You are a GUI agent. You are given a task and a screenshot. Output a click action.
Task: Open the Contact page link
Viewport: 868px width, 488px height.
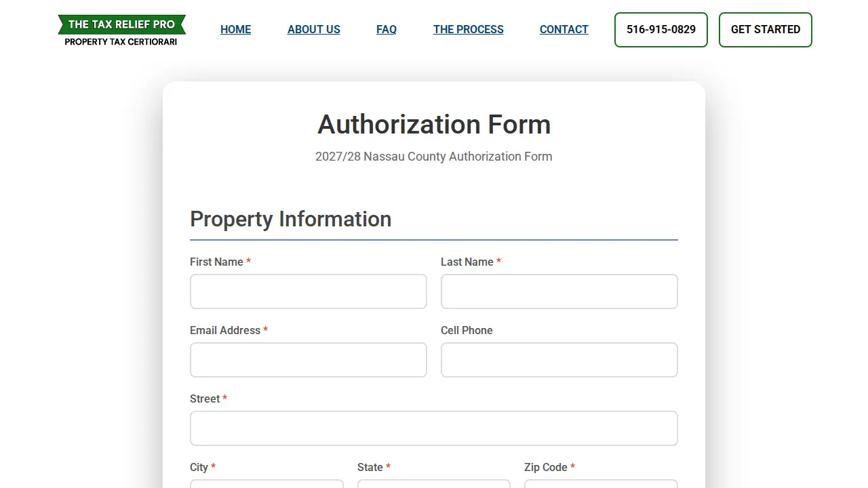pyautogui.click(x=564, y=29)
